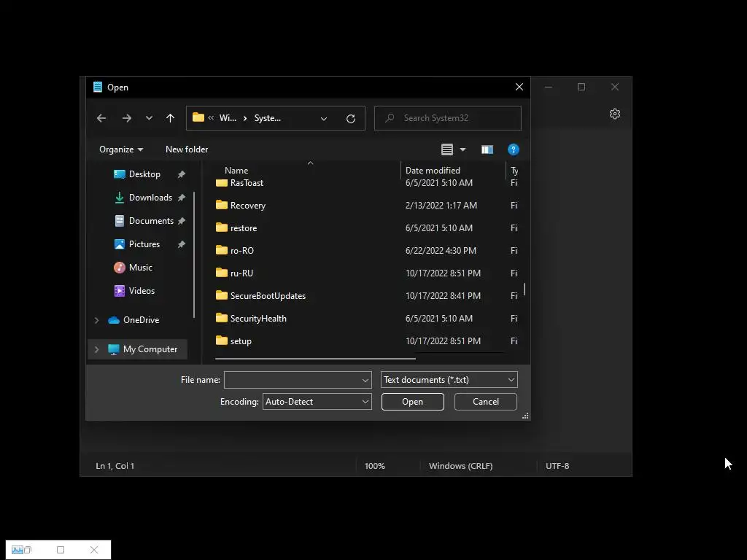Open the File name dropdown arrow
This screenshot has height=560, width=747.
[x=365, y=381]
